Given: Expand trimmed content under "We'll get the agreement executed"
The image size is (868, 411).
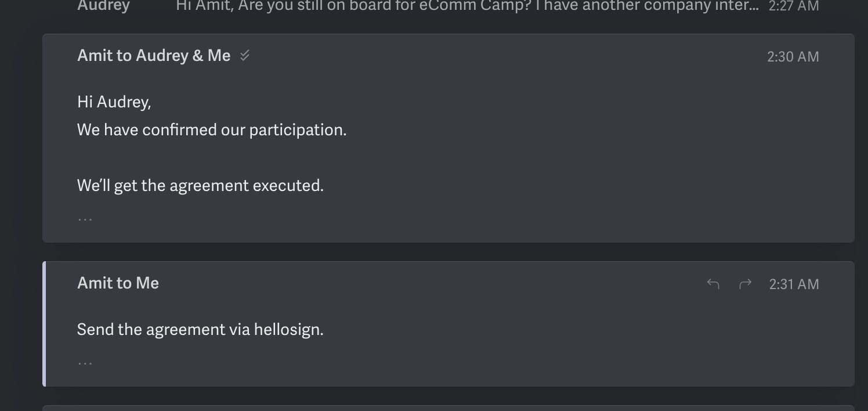Looking at the screenshot, I should [85, 219].
